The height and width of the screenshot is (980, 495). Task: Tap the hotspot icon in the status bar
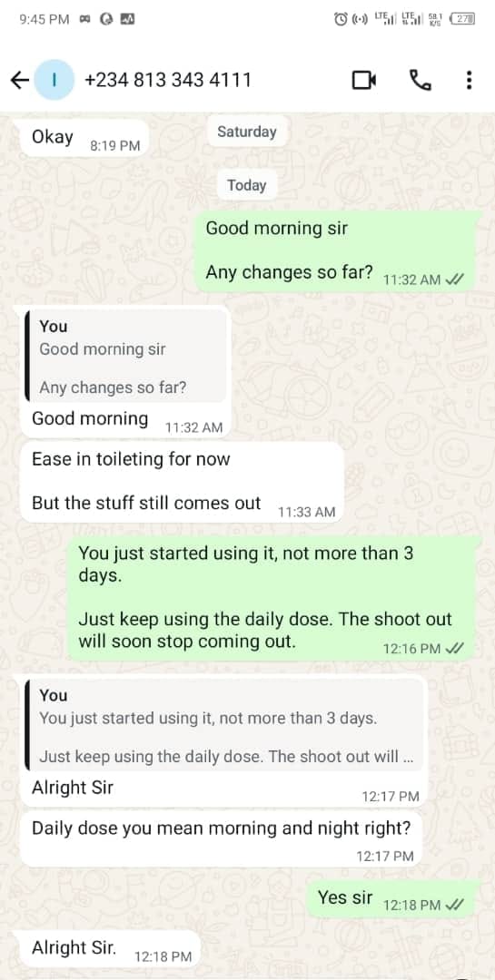(361, 19)
